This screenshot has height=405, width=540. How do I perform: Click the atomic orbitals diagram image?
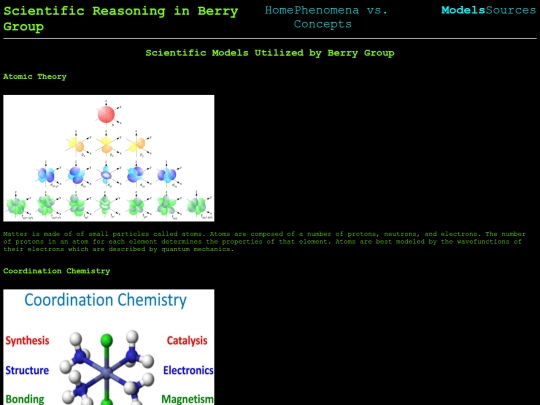click(109, 158)
